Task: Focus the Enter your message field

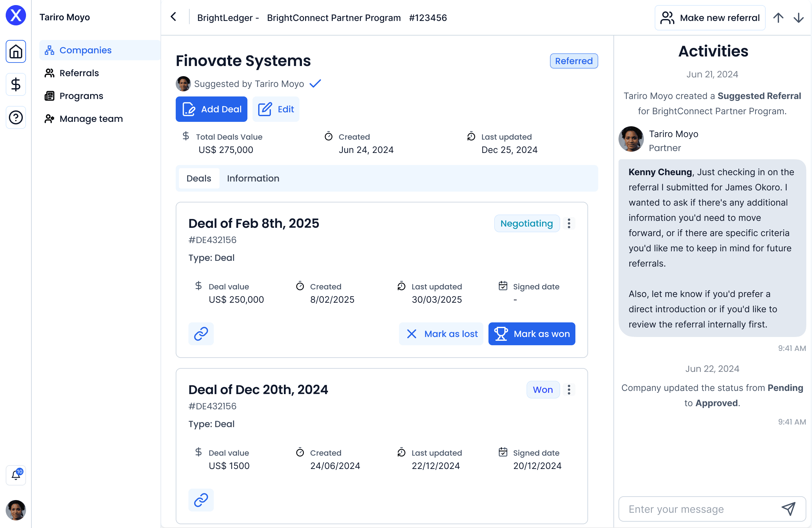Action: (x=699, y=509)
